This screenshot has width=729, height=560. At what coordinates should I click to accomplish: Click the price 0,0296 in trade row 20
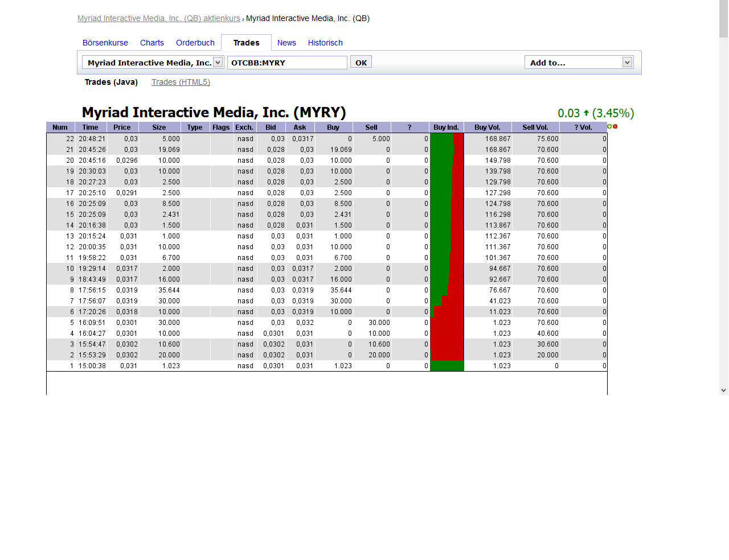(x=127, y=160)
